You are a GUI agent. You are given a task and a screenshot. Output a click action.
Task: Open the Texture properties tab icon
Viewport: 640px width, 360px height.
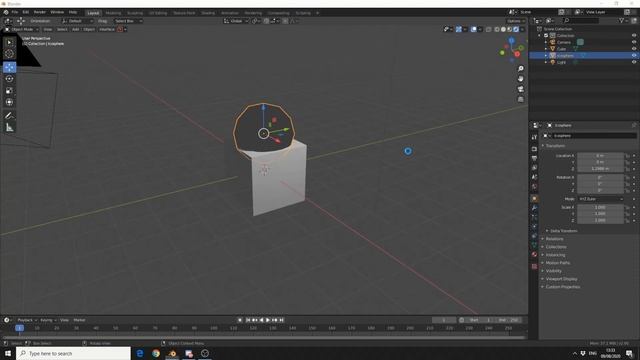click(534, 267)
